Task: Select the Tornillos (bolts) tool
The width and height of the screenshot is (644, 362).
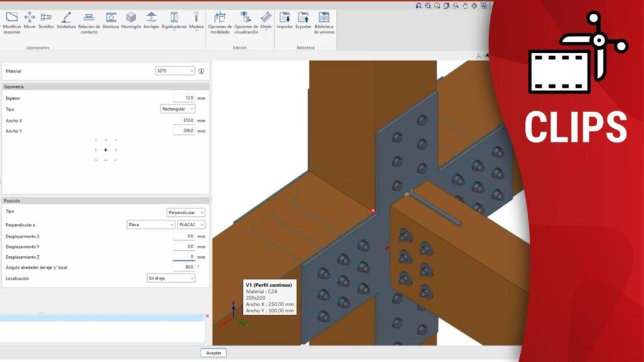Action: pos(46,19)
